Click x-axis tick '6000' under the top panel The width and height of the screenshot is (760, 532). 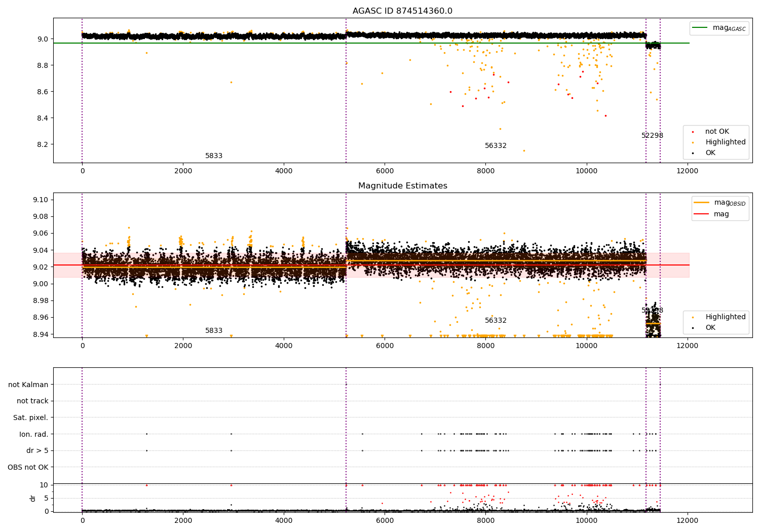click(x=385, y=171)
